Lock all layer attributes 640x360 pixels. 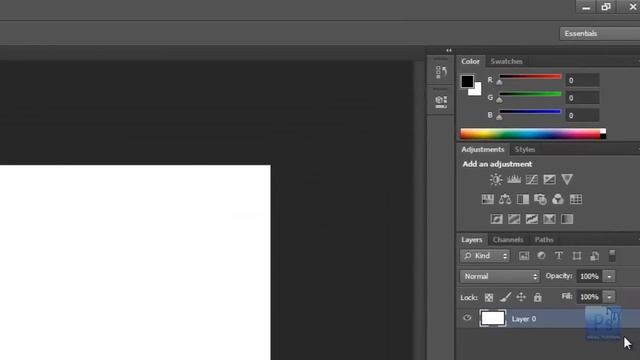538,297
